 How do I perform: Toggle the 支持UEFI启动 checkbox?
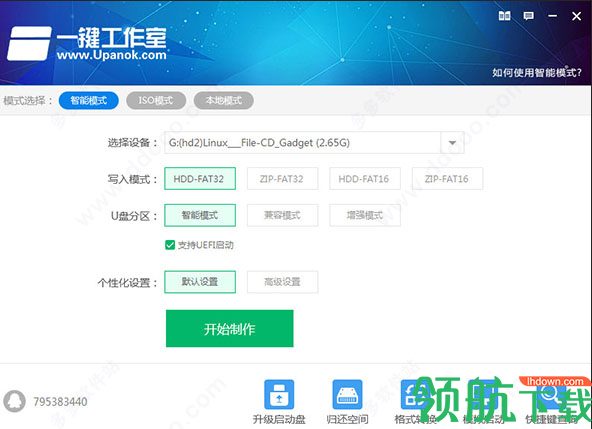click(x=170, y=245)
